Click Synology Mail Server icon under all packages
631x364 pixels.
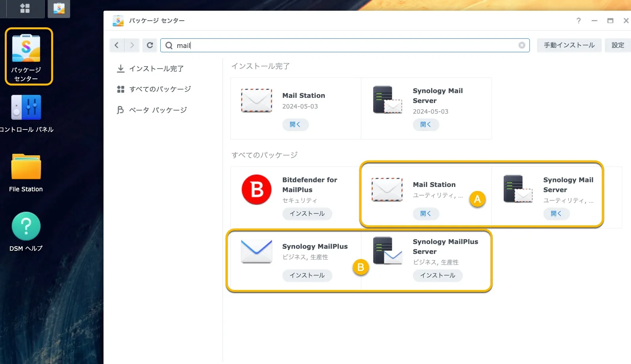(518, 189)
